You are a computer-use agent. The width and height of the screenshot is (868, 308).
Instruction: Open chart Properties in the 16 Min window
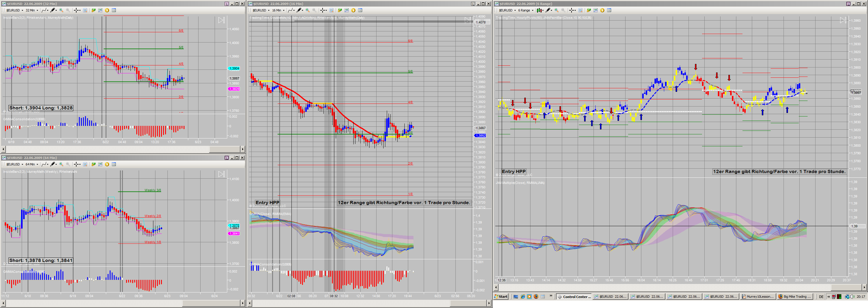[360, 11]
